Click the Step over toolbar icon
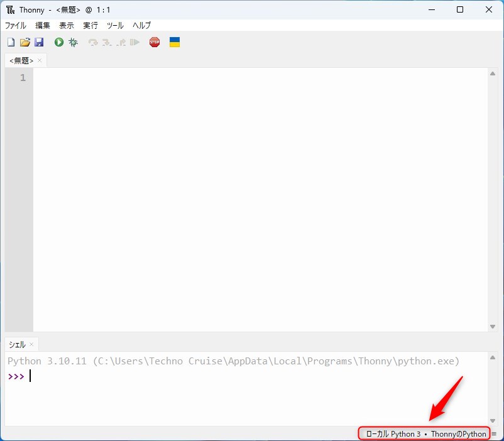This screenshot has height=441, width=504. pos(93,43)
